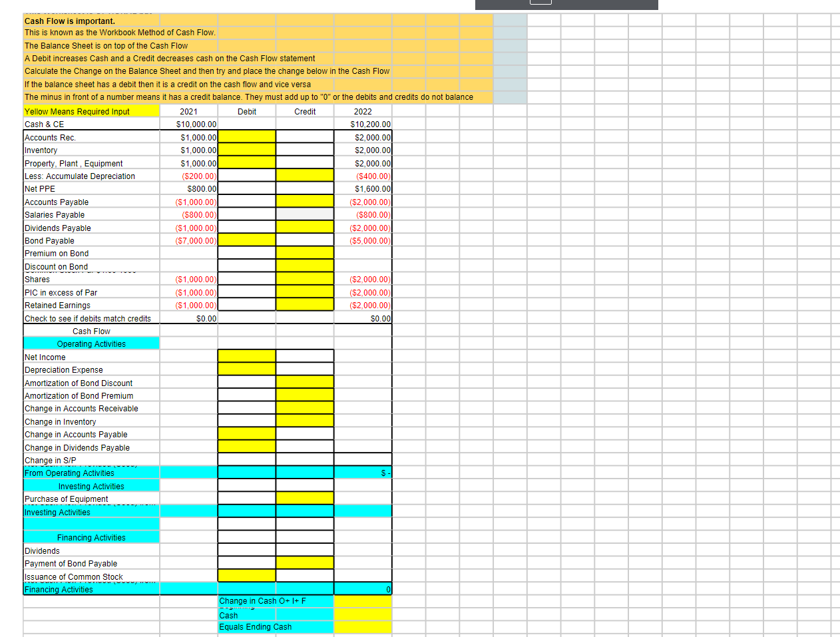Select the yellow Debit cell for Accounts Rec.
840x637 pixels.
click(246, 136)
